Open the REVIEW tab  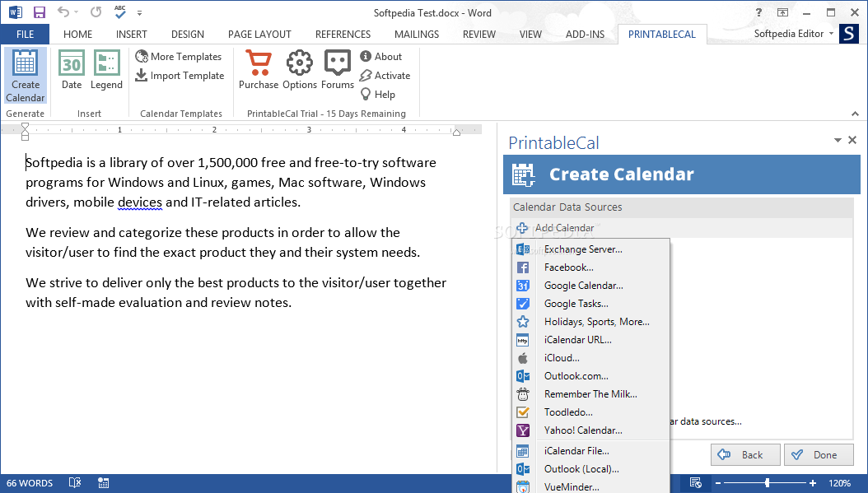coord(478,34)
